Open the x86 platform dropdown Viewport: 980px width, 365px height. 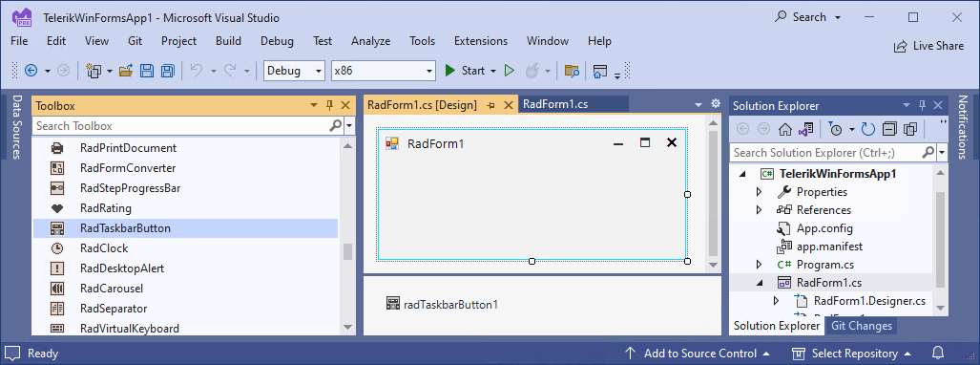429,72
